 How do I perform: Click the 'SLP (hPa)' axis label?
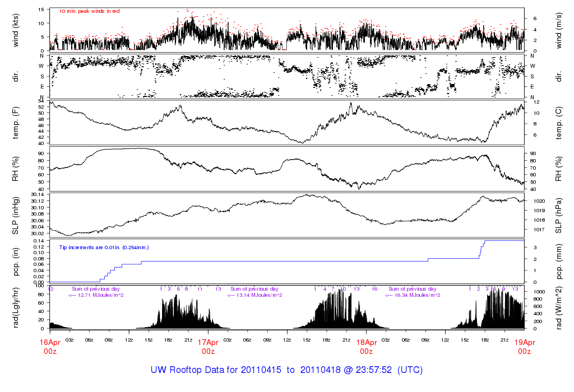[x=559, y=216]
